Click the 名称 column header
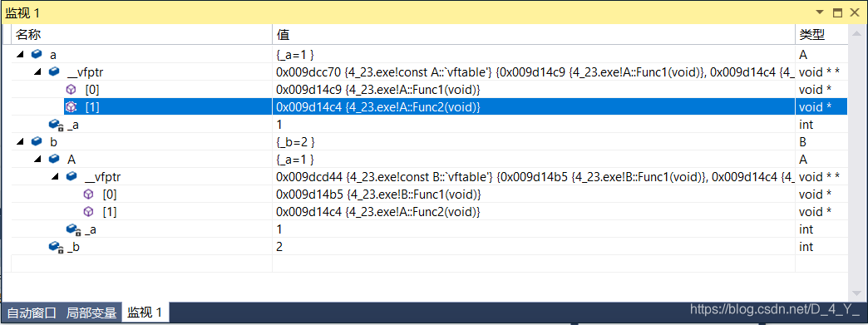868x325 pixels. [x=141, y=34]
